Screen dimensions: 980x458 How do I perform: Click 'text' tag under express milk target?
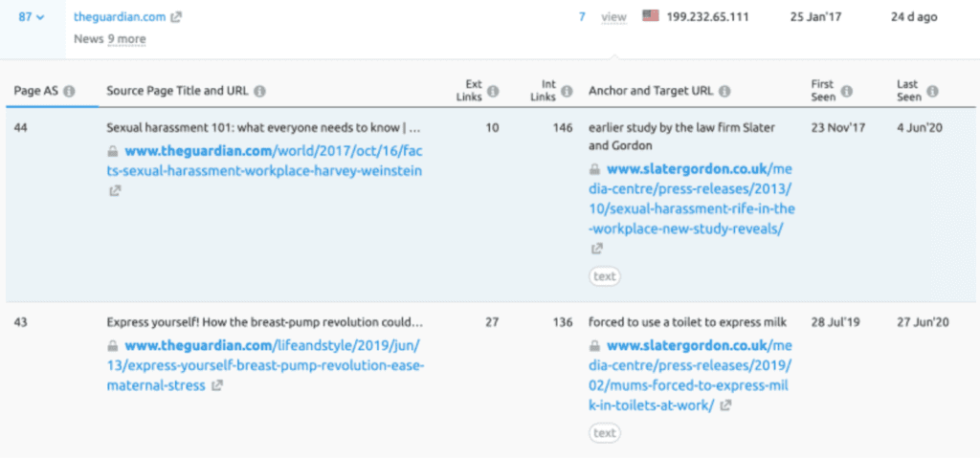pyautogui.click(x=605, y=432)
